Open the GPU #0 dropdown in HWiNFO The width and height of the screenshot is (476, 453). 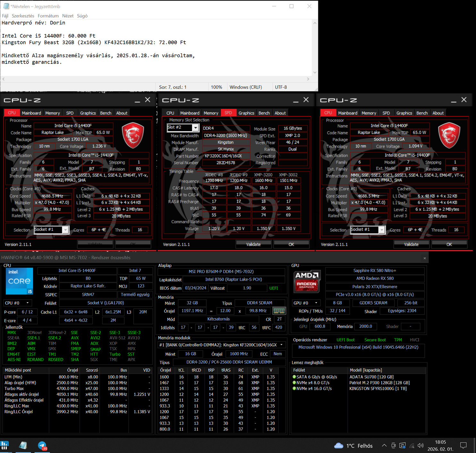(x=306, y=303)
